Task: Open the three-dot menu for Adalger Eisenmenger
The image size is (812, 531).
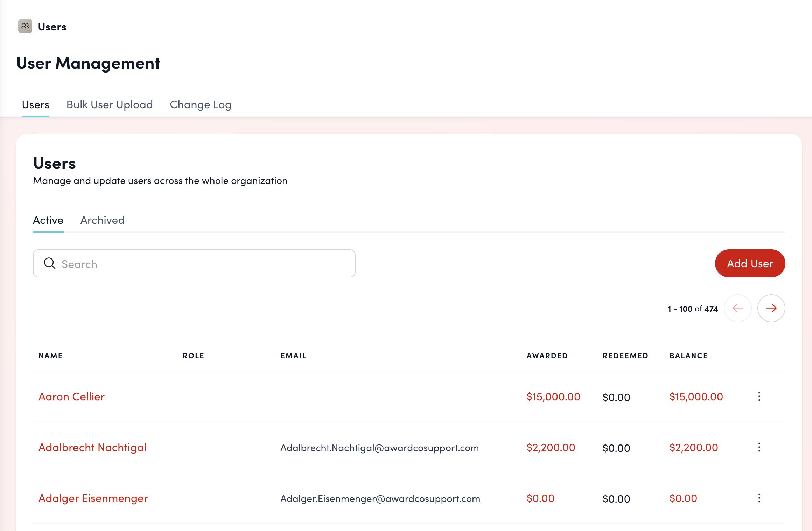Action: click(x=759, y=498)
